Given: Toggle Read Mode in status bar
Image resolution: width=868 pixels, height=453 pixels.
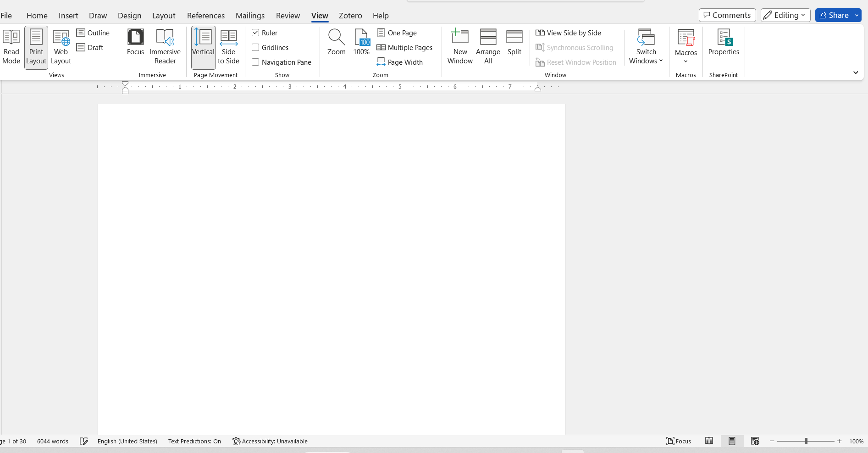Looking at the screenshot, I should coord(709,441).
